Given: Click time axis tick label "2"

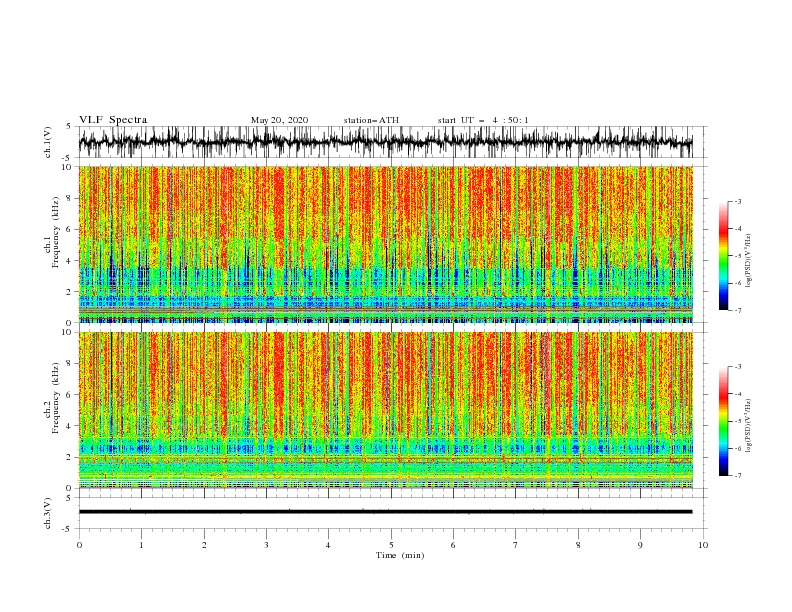Looking at the screenshot, I should pyautogui.click(x=204, y=545).
